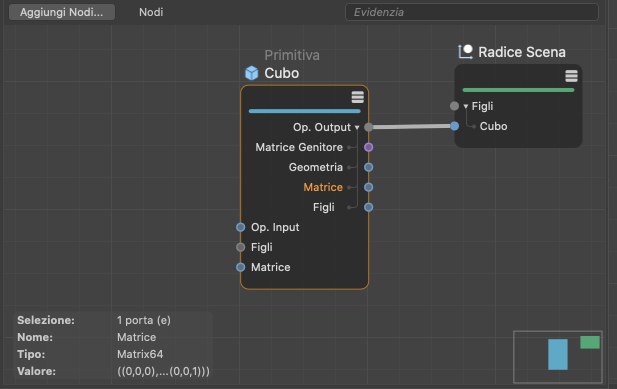Viewport: 617px width, 389px height.
Task: Select the purple Matrice Genitore output port
Action: pyautogui.click(x=368, y=147)
